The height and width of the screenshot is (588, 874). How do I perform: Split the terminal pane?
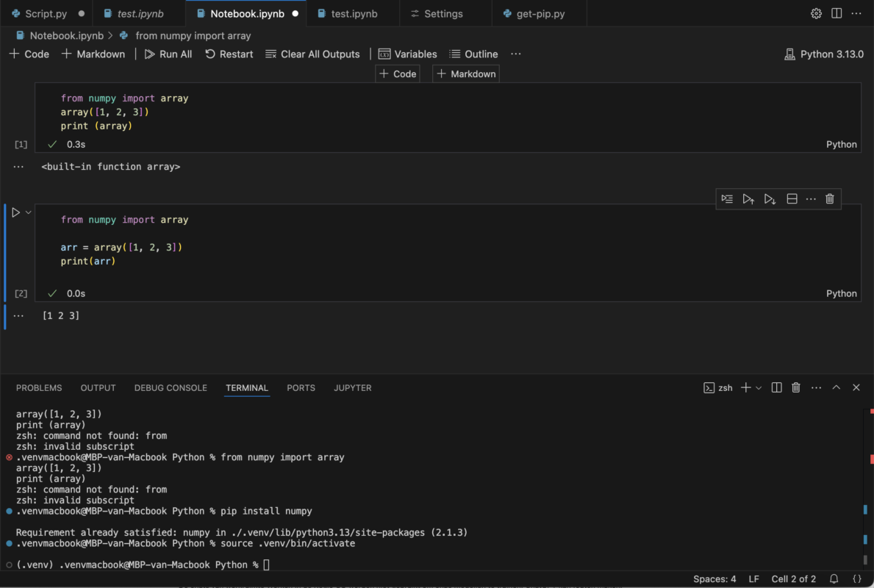coord(776,388)
